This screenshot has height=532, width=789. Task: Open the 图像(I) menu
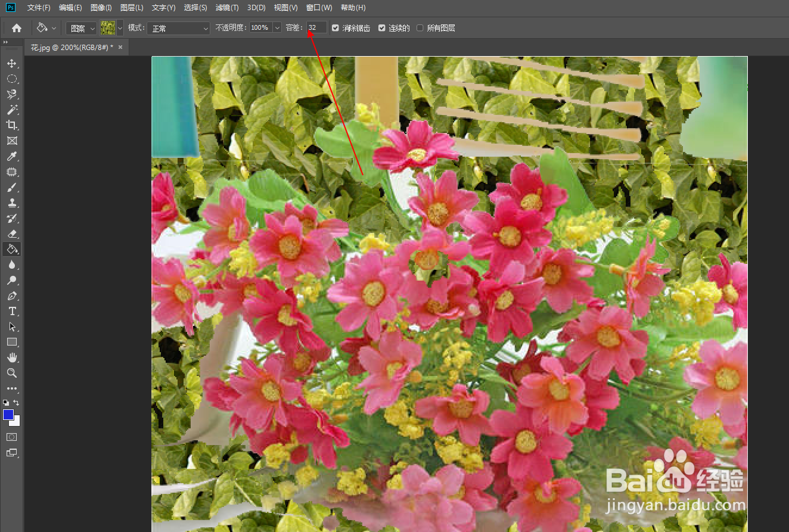point(101,8)
